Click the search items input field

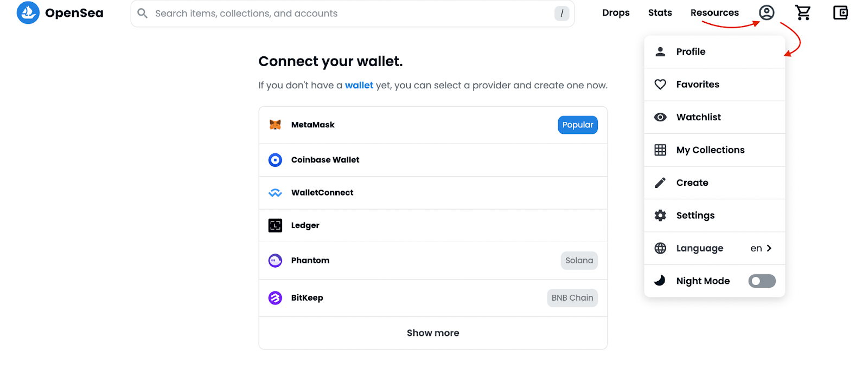click(x=347, y=14)
